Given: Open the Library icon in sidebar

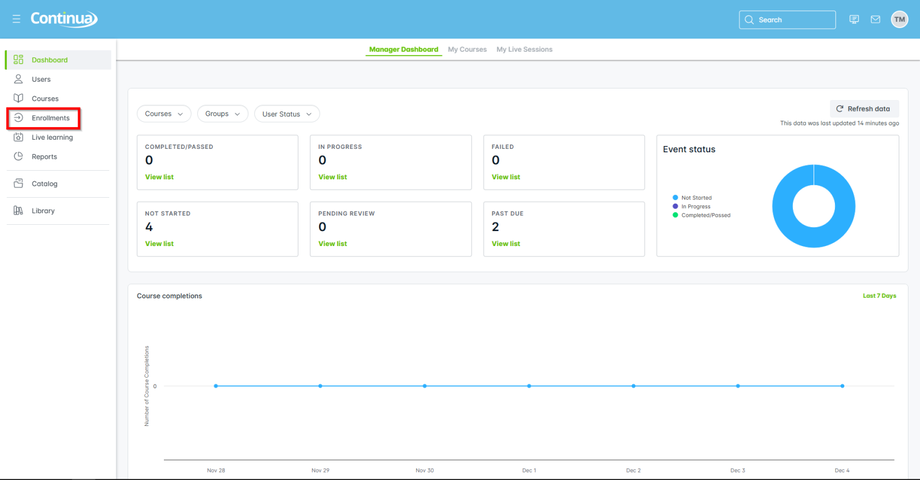Looking at the screenshot, I should (x=18, y=211).
